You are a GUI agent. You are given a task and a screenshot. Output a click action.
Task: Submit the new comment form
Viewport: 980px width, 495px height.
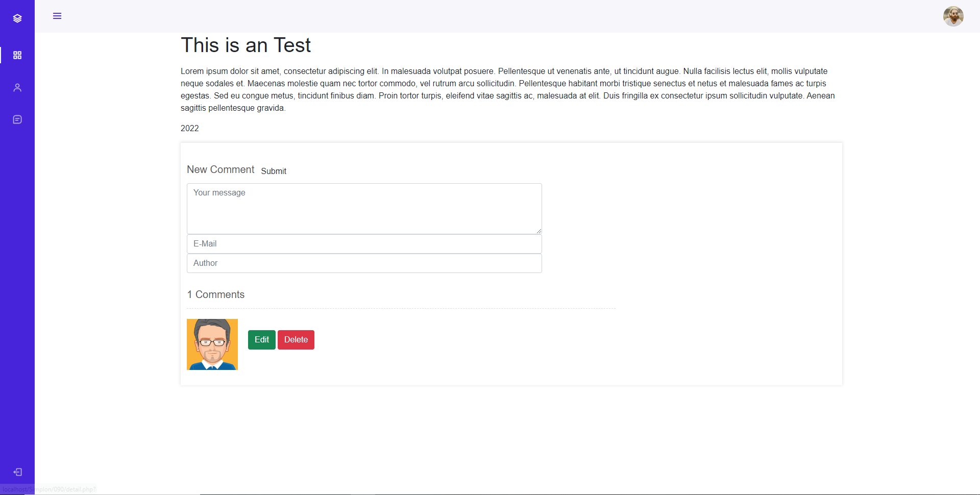click(274, 171)
